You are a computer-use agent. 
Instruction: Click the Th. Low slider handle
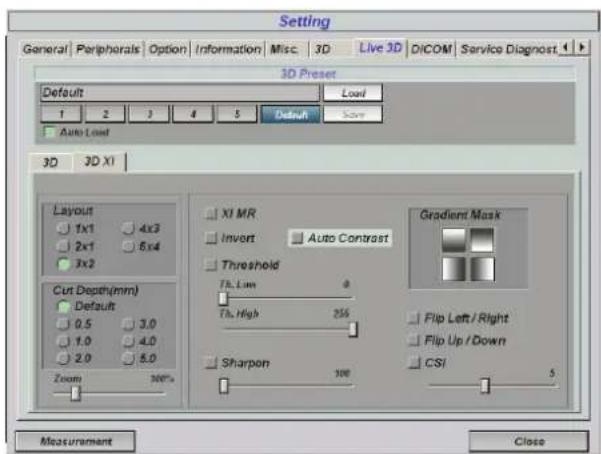click(223, 298)
